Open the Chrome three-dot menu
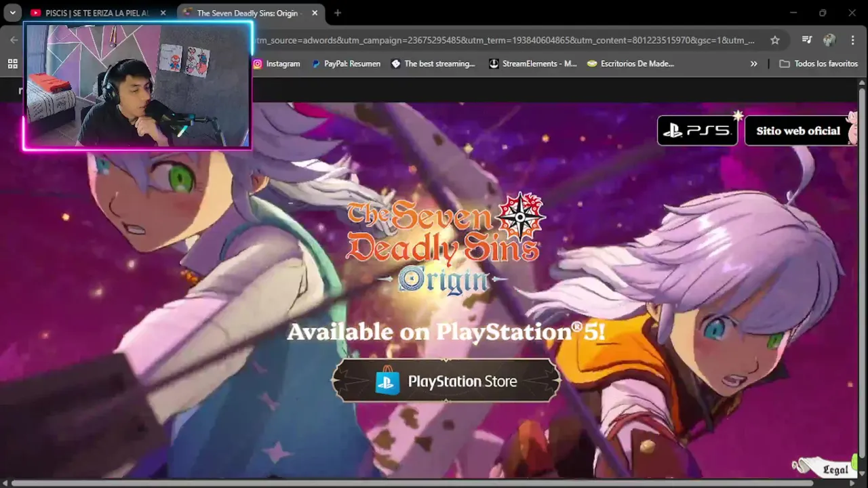The width and height of the screenshot is (868, 488). pyautogui.click(x=852, y=40)
